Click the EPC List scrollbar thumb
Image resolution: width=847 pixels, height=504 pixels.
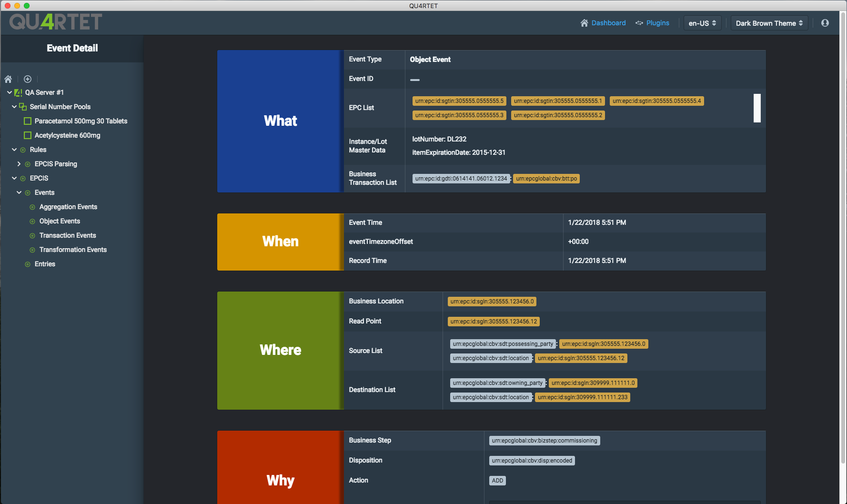757,108
